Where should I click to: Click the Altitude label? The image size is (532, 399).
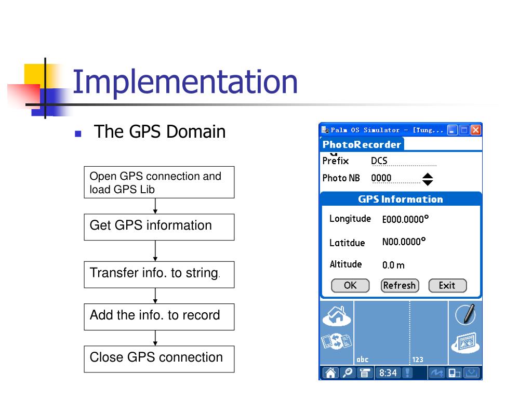coord(345,264)
